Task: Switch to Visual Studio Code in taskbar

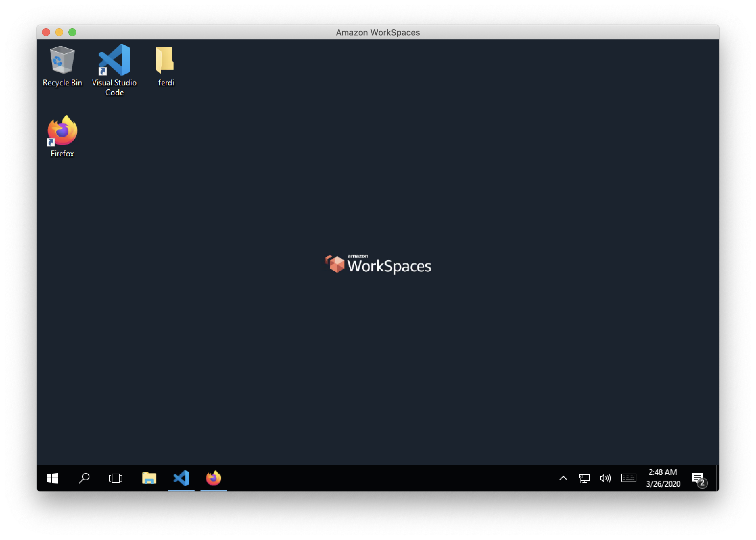Action: click(181, 478)
